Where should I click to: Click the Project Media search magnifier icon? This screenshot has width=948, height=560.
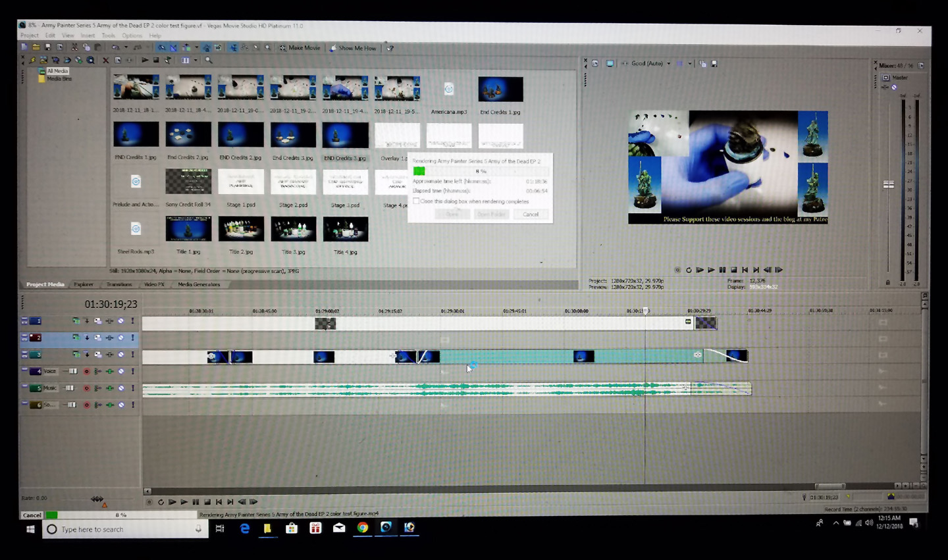tap(209, 60)
